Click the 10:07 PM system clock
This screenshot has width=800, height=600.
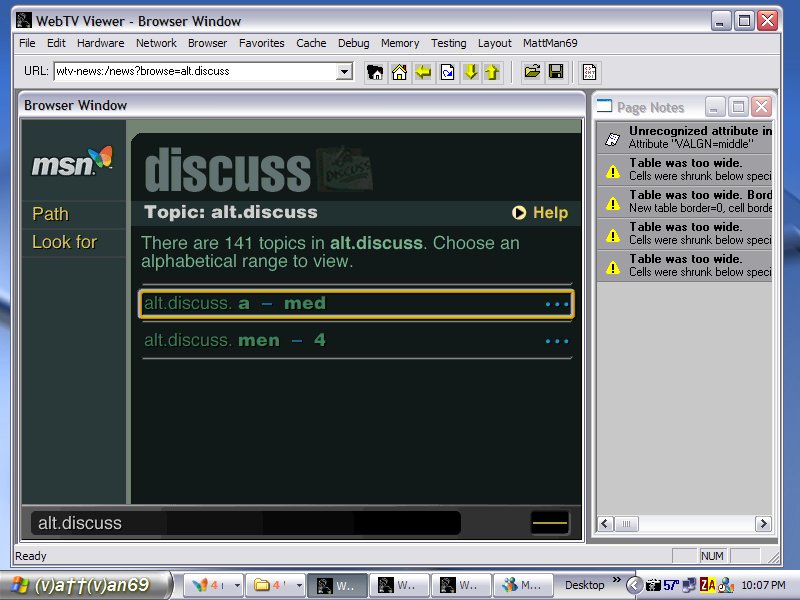point(763,585)
